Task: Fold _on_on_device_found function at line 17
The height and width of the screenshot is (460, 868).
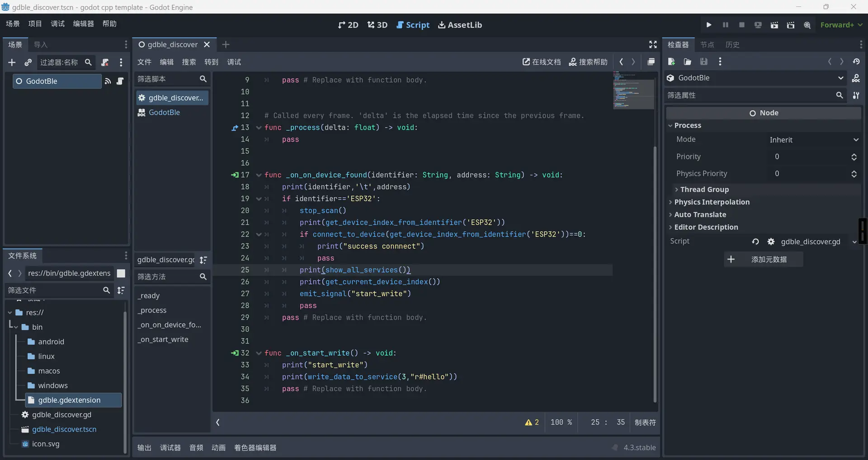Action: pyautogui.click(x=259, y=175)
